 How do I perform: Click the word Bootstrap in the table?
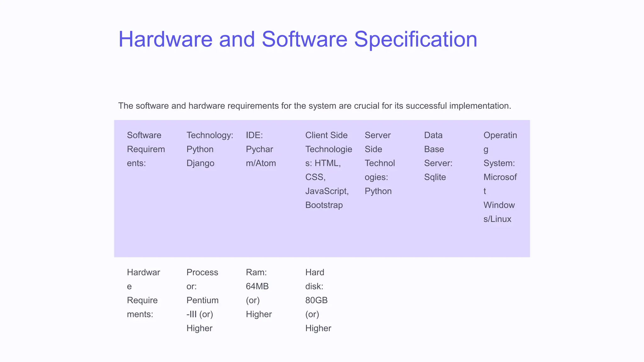point(324,205)
